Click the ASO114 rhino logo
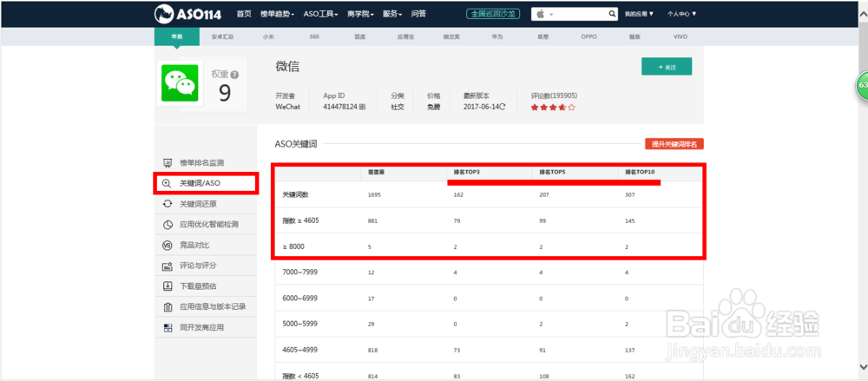The image size is (868, 381). [x=188, y=13]
